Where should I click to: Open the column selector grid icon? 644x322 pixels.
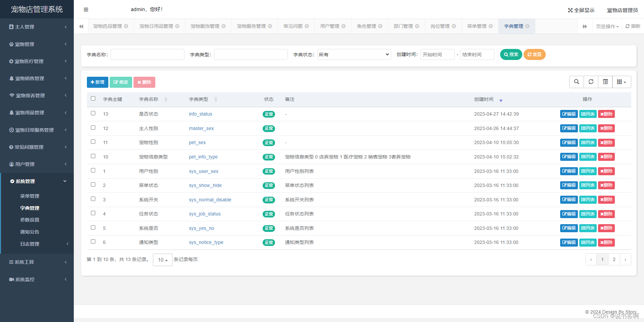(622, 82)
